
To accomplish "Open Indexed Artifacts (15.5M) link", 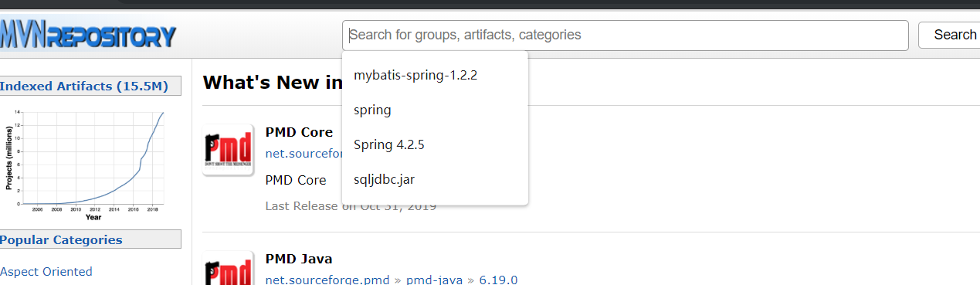I will (83, 86).
